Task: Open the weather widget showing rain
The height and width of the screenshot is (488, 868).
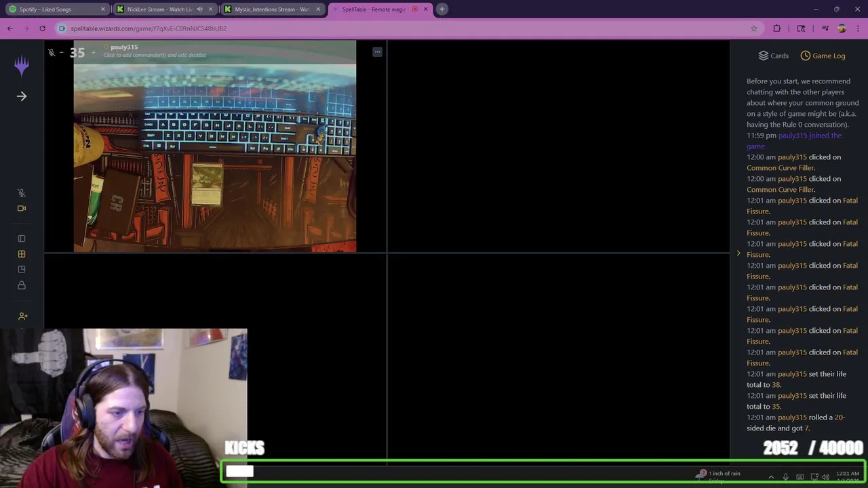Action: 718,476
